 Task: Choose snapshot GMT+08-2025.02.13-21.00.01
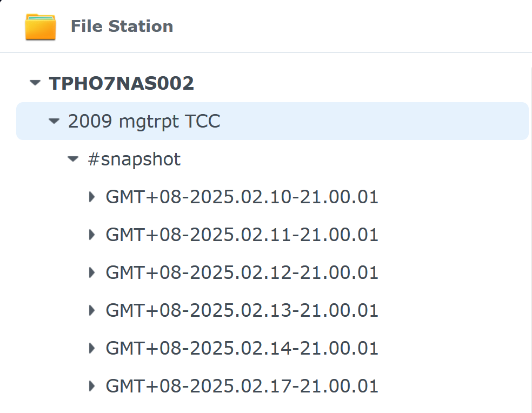point(242,310)
